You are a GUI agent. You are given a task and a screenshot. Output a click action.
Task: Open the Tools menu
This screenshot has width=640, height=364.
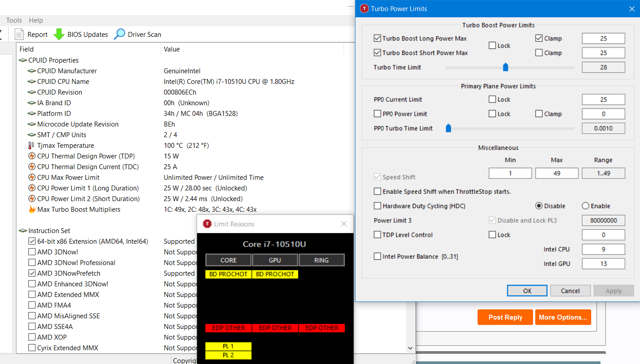coord(14,20)
